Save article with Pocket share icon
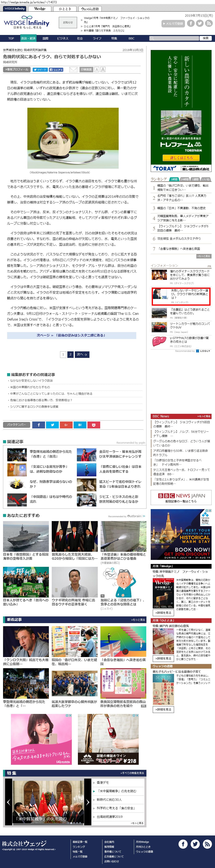 click(94, 425)
